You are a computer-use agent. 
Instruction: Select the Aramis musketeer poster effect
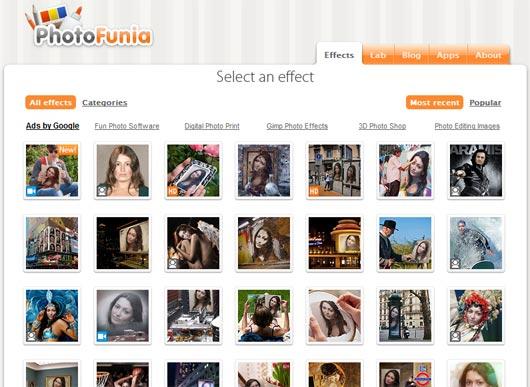[476, 170]
